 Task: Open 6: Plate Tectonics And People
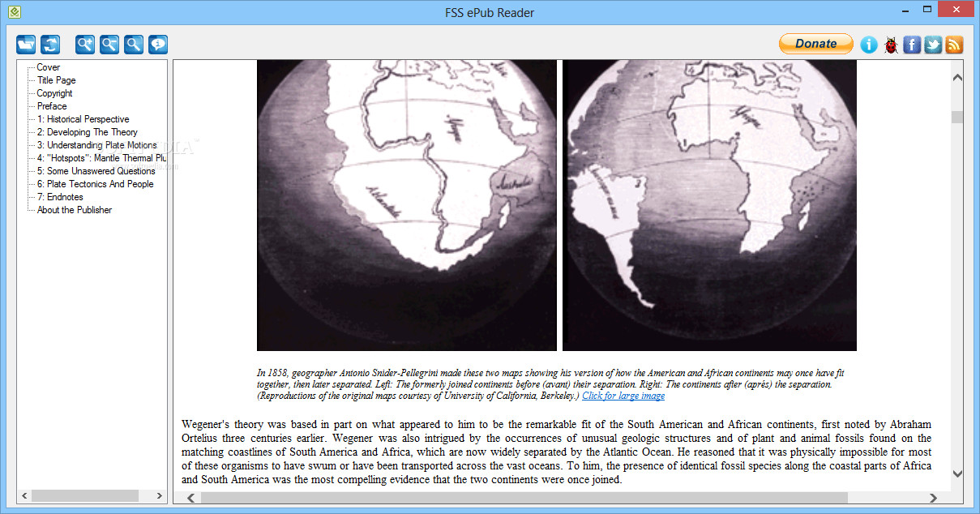[96, 184]
